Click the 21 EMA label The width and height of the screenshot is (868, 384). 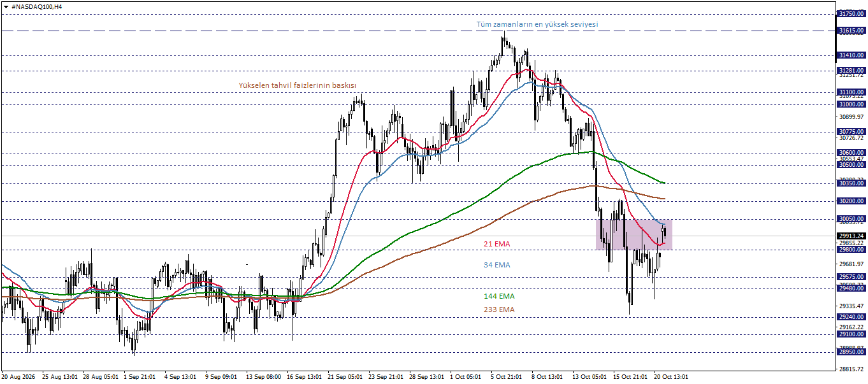point(496,244)
